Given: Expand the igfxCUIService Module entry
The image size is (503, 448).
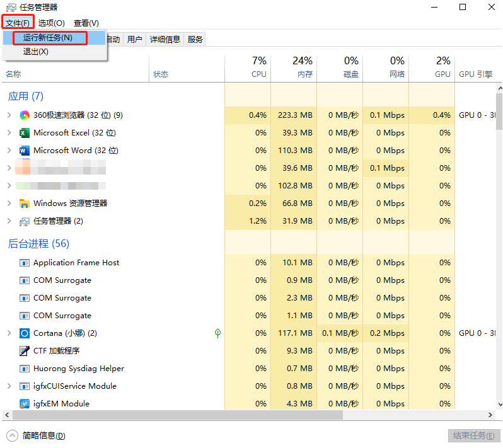Looking at the screenshot, I should pyautogui.click(x=9, y=386).
